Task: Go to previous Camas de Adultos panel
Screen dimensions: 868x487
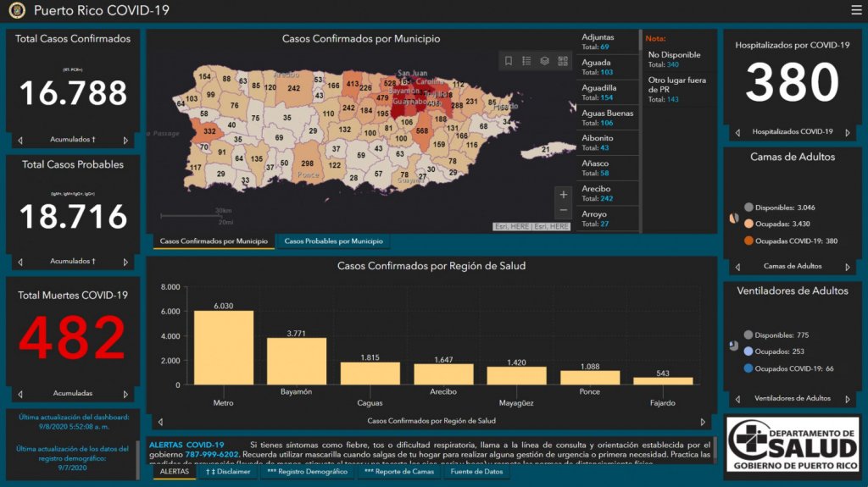Action: (737, 267)
